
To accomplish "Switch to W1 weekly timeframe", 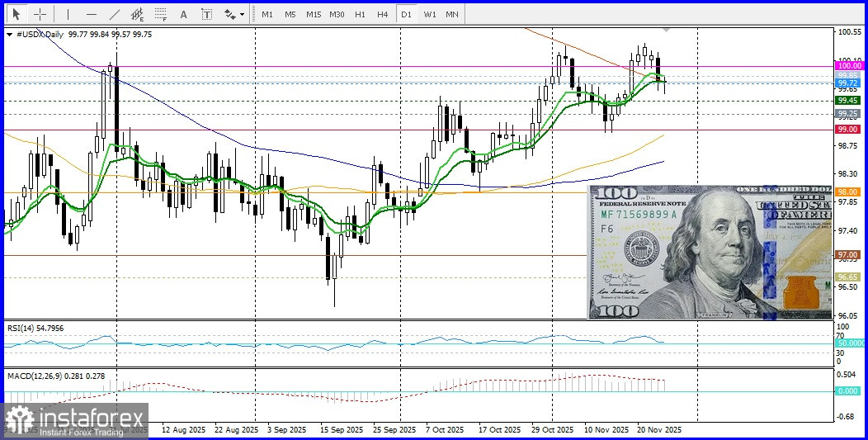I will click(x=430, y=14).
